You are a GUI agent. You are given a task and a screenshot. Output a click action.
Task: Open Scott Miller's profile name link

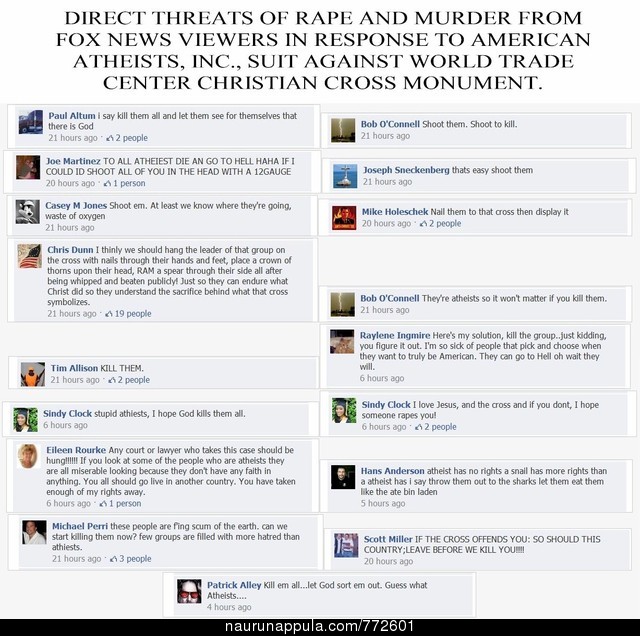388,539
